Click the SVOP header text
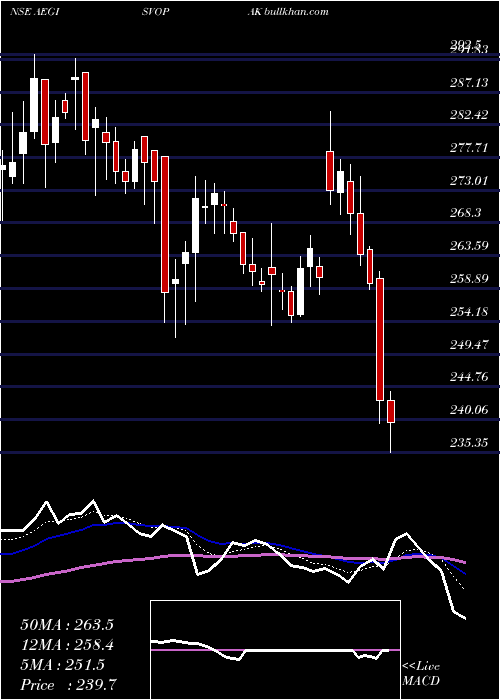 (155, 12)
